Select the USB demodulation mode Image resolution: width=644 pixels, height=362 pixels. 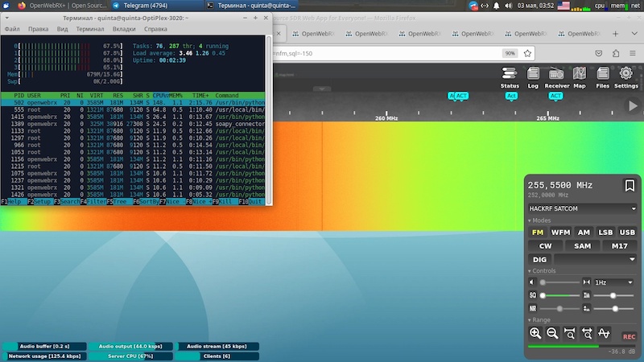point(627,232)
